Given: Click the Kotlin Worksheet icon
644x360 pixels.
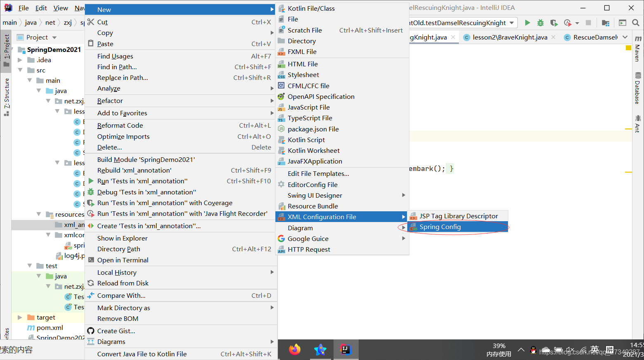Looking at the screenshot, I should [281, 150].
